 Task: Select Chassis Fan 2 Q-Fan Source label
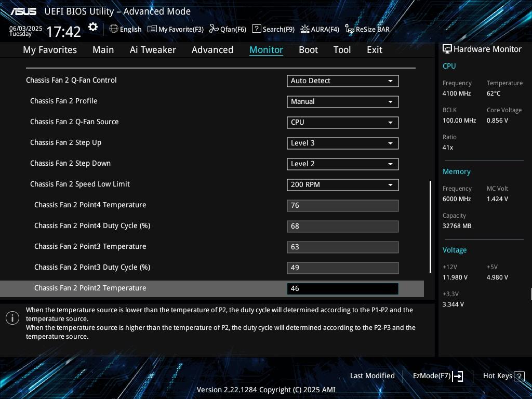click(x=74, y=122)
